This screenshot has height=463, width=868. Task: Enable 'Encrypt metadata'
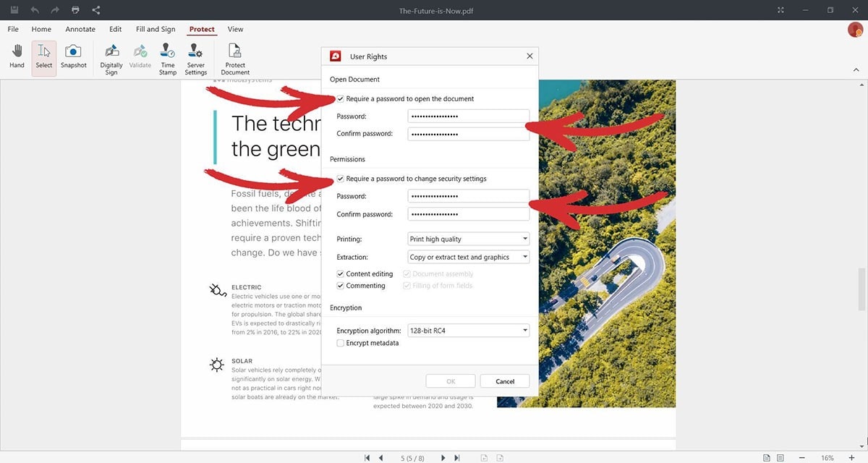point(340,342)
